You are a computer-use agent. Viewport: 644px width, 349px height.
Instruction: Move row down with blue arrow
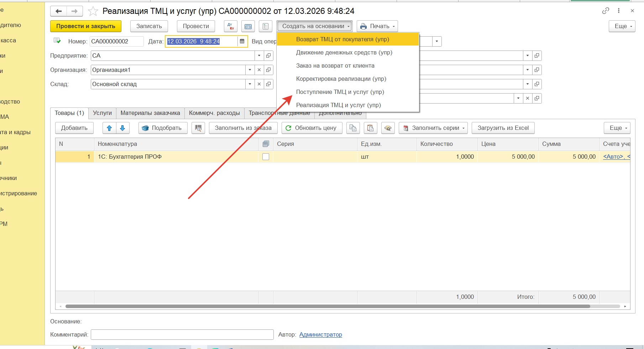coord(122,128)
